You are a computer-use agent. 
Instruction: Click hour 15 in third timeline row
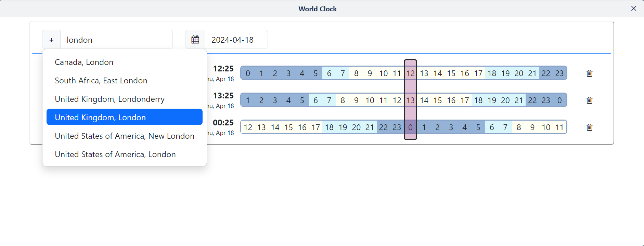(x=288, y=127)
